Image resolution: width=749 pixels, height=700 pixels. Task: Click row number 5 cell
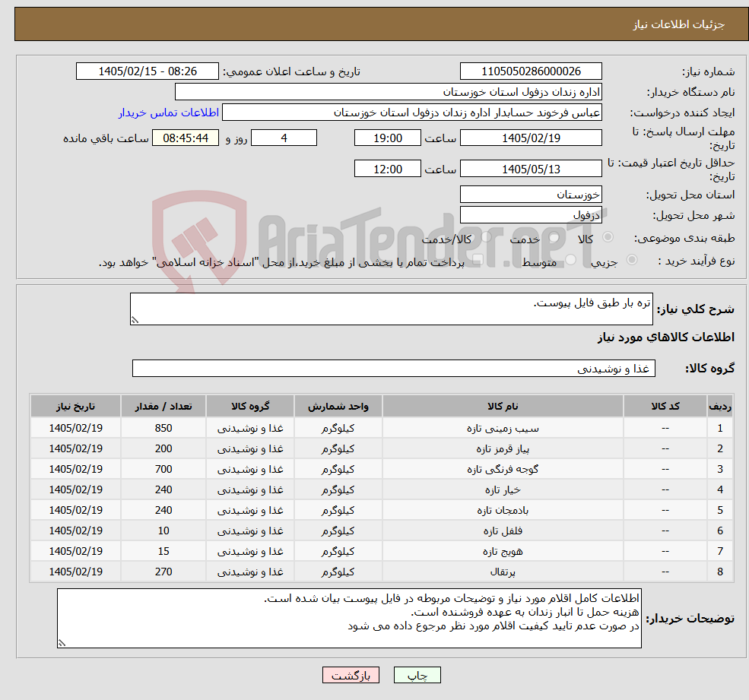[720, 511]
